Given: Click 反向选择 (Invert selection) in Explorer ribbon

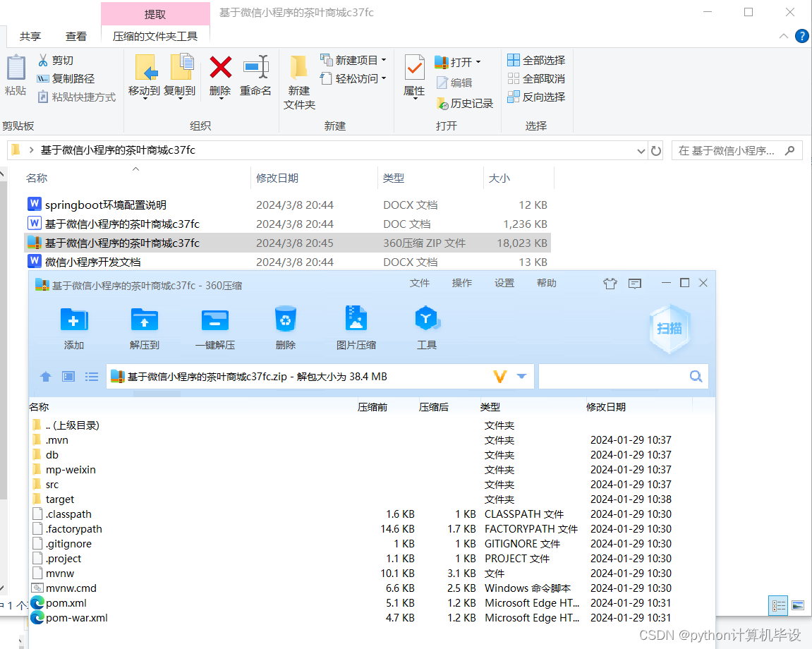Looking at the screenshot, I should pyautogui.click(x=536, y=97).
